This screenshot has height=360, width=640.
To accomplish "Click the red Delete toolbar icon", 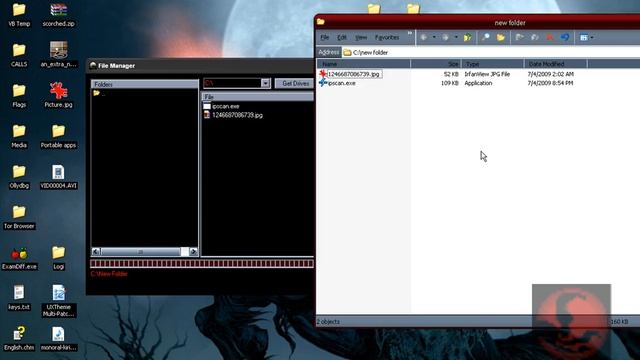I will click(x=550, y=37).
